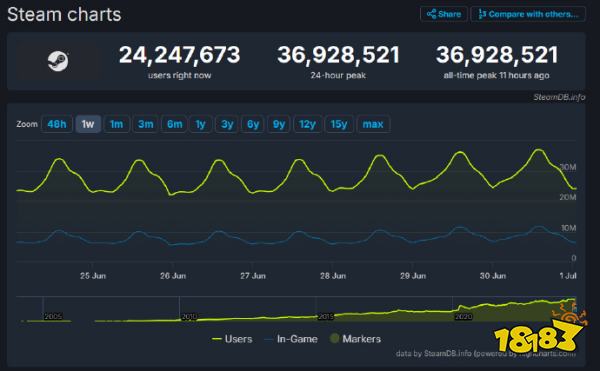The height and width of the screenshot is (371, 600).
Task: Click the 27 Jun axis label
Action: tap(253, 276)
